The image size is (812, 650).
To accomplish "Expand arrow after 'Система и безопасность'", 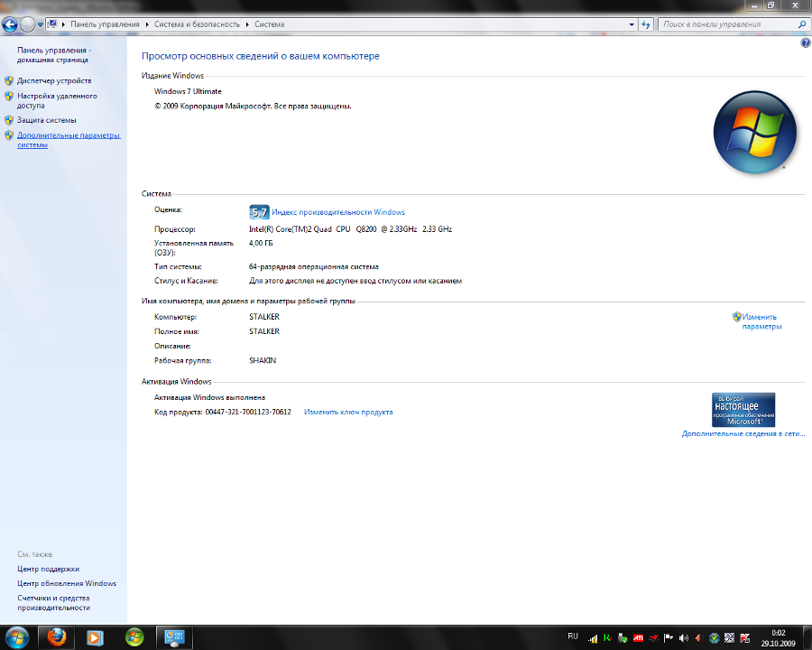I will coord(247,24).
